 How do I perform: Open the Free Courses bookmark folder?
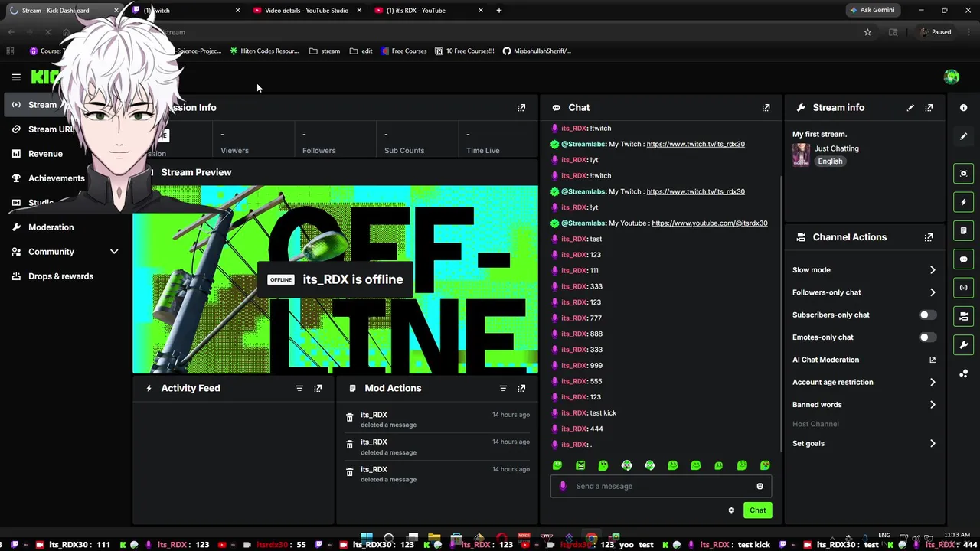tap(403, 51)
